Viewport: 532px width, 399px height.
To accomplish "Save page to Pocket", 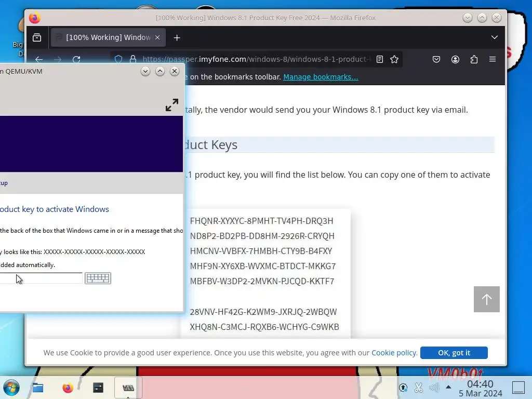I will click(x=436, y=59).
